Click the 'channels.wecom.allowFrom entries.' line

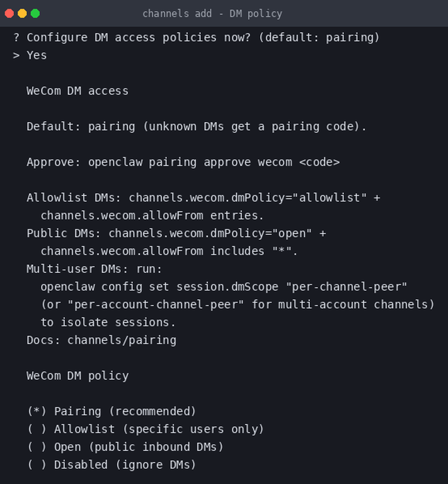pyautogui.click(x=152, y=215)
